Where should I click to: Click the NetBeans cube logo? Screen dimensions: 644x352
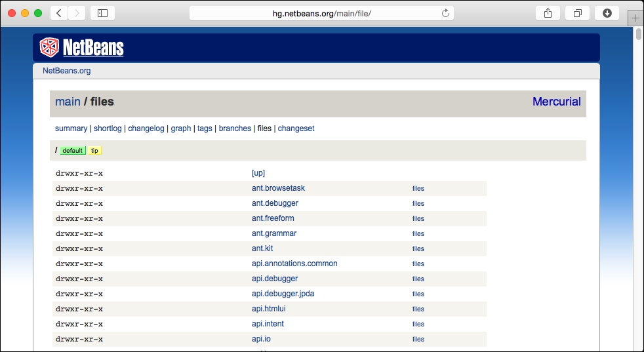(49, 47)
